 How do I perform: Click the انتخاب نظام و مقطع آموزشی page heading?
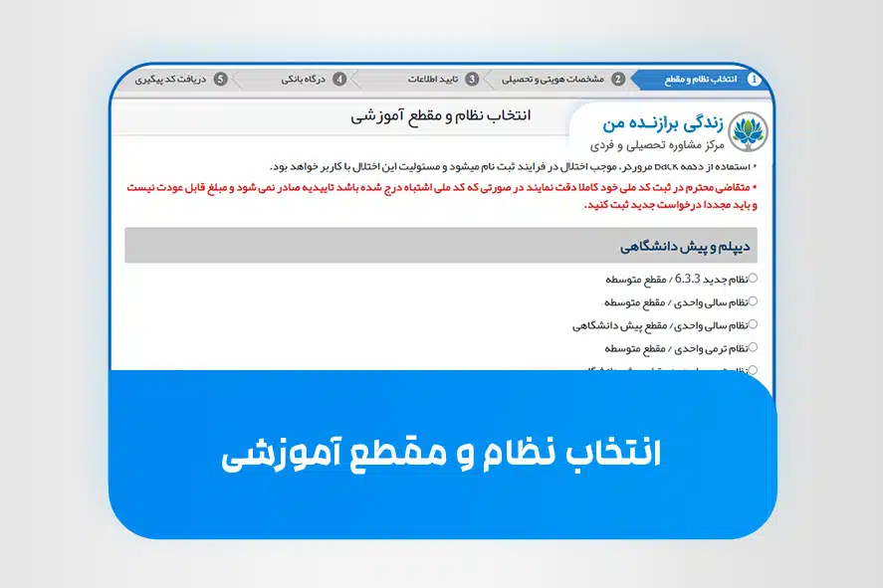pos(441,116)
